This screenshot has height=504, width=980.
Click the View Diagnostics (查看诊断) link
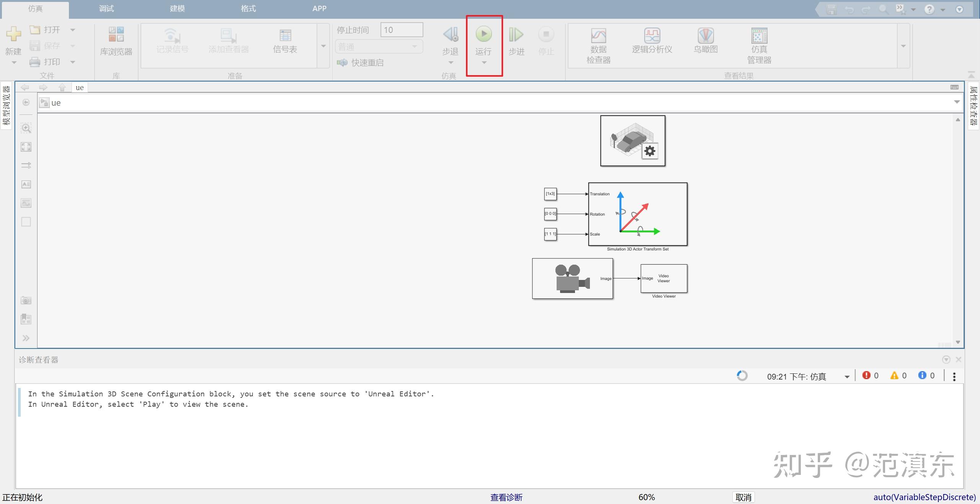(506, 497)
